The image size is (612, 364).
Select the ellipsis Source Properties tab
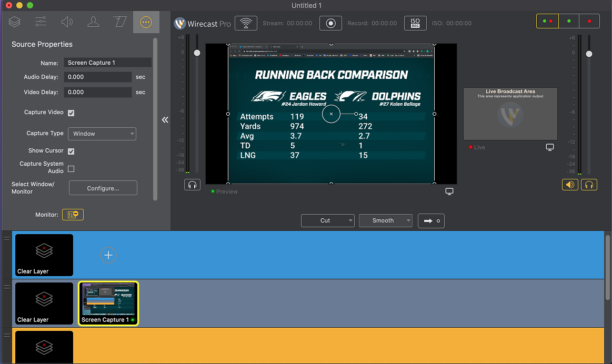click(146, 22)
